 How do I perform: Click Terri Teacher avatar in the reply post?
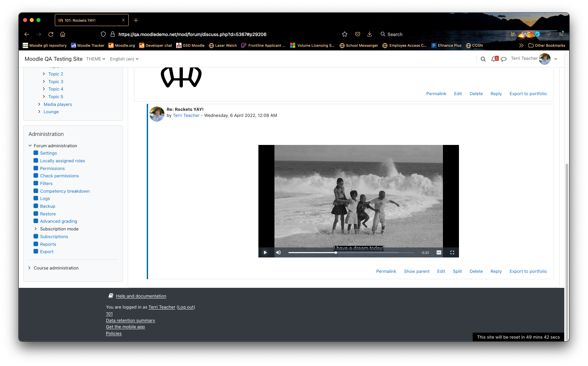pos(157,114)
